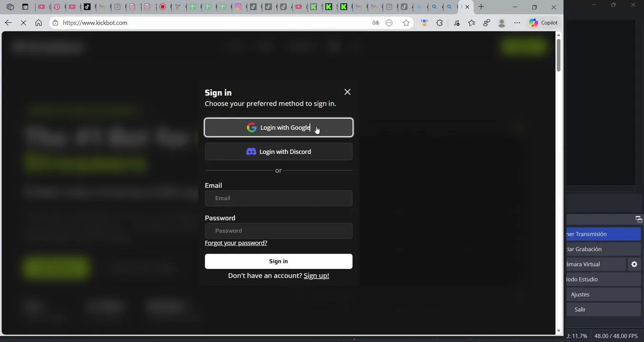The image size is (644, 342).
Task: Open a new browser tab
Action: 481,7
